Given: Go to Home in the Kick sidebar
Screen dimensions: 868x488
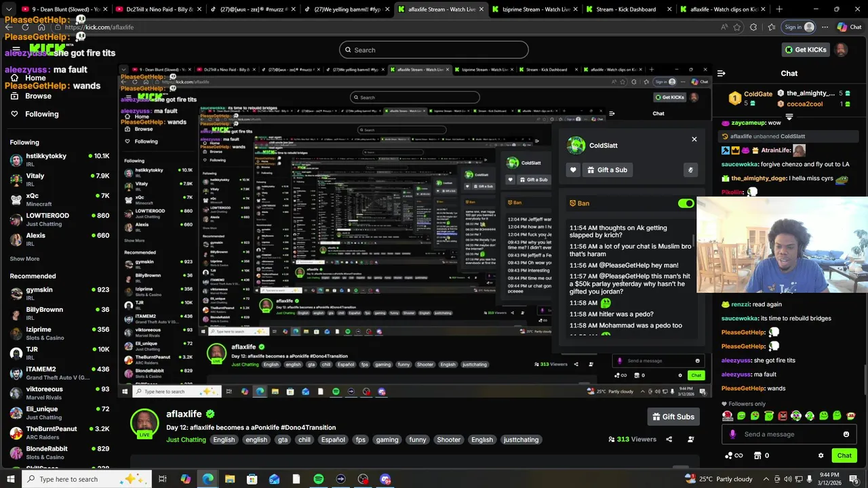Looking at the screenshot, I should click(28, 78).
